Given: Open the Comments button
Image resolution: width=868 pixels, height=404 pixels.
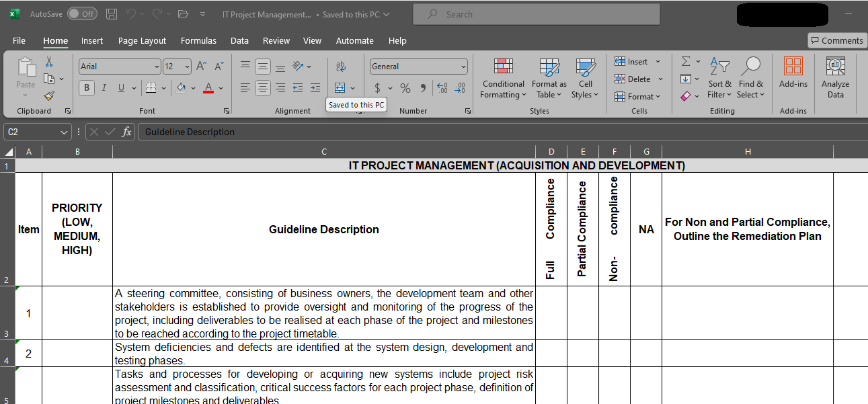Looking at the screenshot, I should pos(837,40).
